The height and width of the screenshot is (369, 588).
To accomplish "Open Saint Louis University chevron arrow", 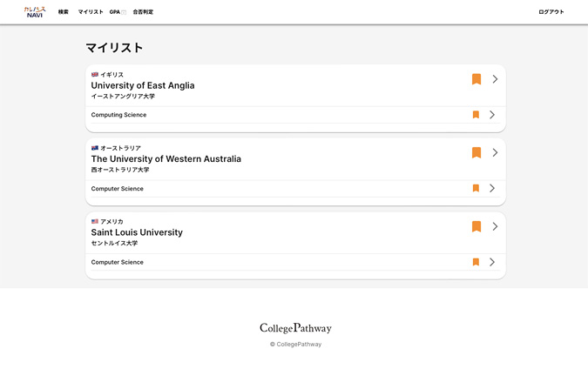I will pos(495,226).
